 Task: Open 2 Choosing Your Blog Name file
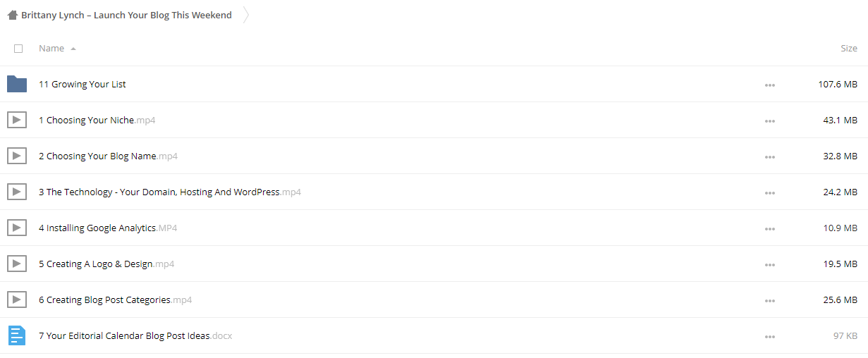[x=108, y=156]
